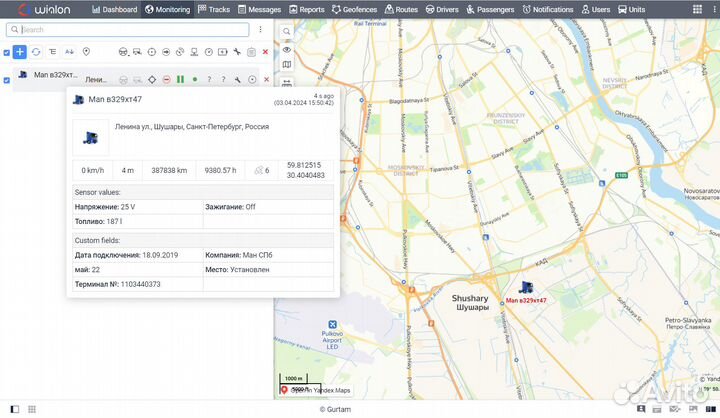
Task: Open map search magnifier tool
Action: (x=286, y=31)
